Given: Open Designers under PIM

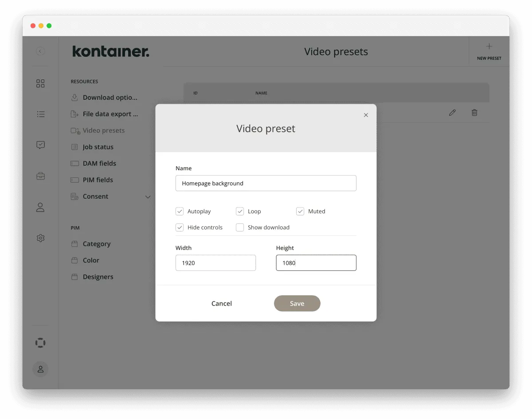Looking at the screenshot, I should click(98, 277).
